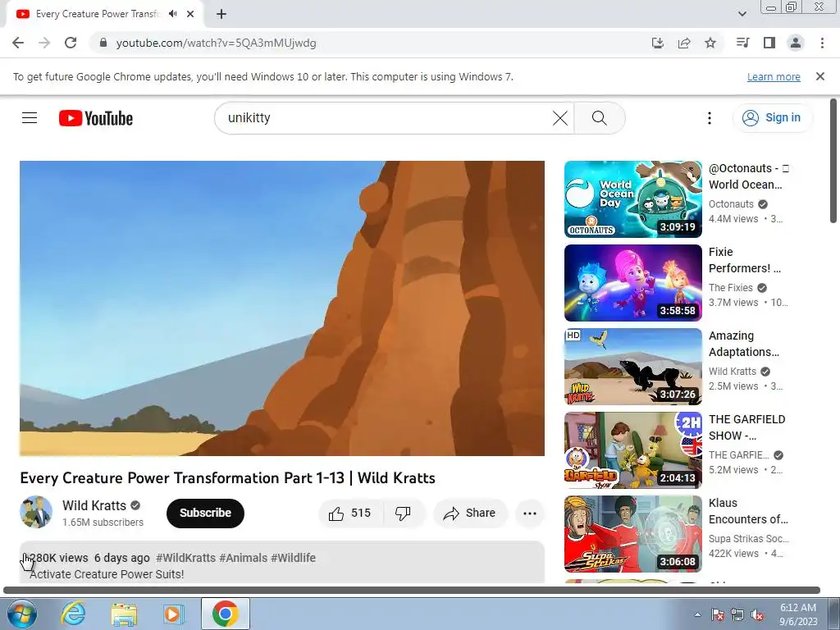Click the horizontal scrollbar at bottom
The height and width of the screenshot is (630, 840).
click(412, 591)
